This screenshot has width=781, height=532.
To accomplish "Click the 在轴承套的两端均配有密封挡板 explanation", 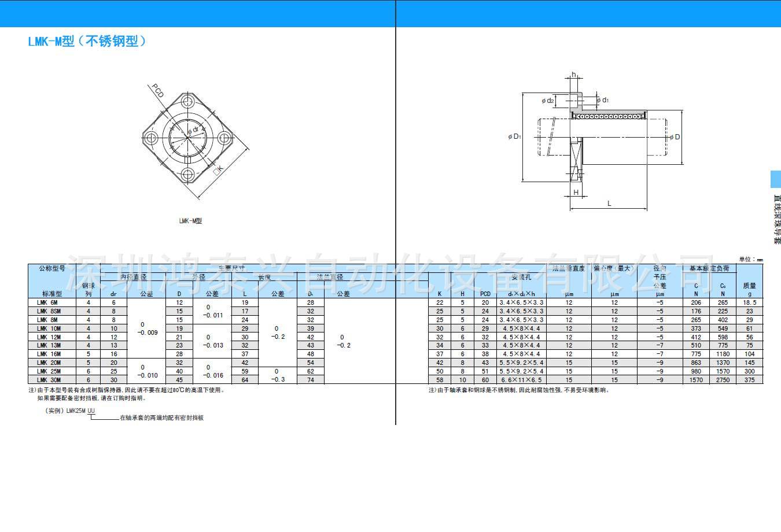I will pos(161,418).
